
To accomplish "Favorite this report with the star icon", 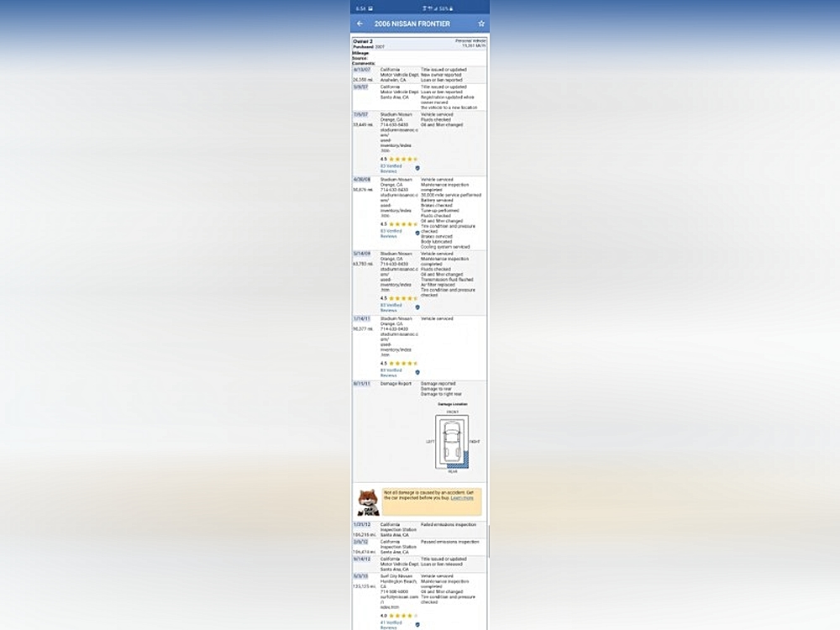I will [481, 24].
